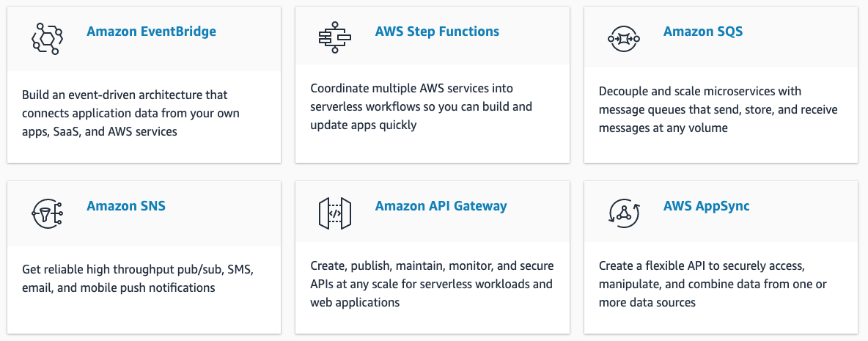Click the Step Functions serverless workflows description
The height and width of the screenshot is (341, 868).
tap(422, 107)
